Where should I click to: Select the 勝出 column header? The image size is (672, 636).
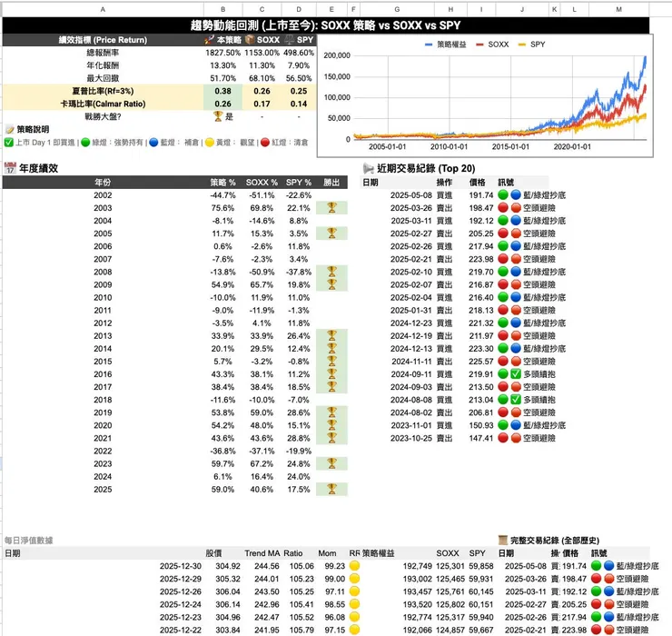pos(331,183)
